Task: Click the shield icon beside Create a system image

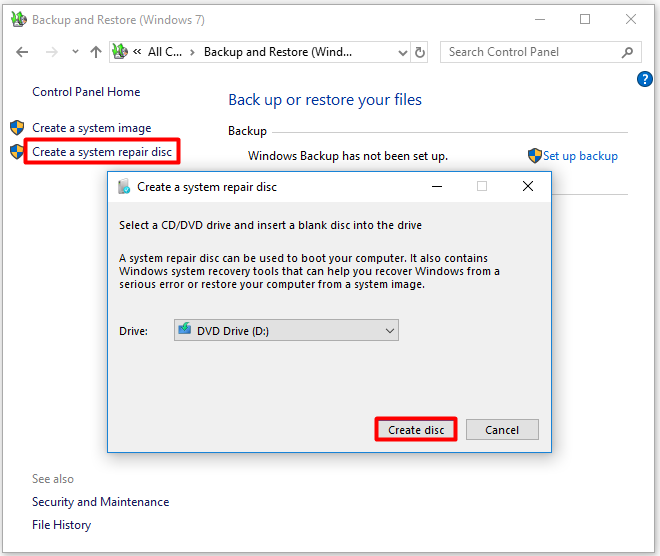Action: pos(17,128)
